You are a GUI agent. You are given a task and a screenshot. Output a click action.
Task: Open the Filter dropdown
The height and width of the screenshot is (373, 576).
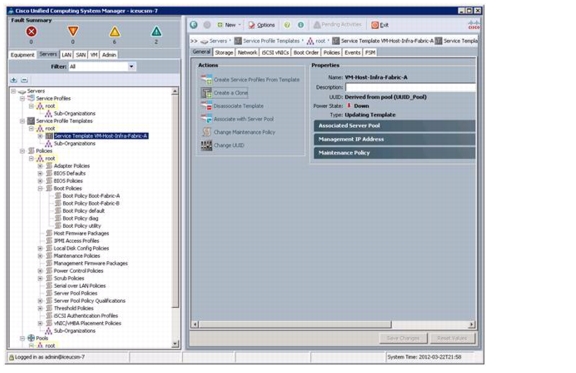(x=131, y=67)
